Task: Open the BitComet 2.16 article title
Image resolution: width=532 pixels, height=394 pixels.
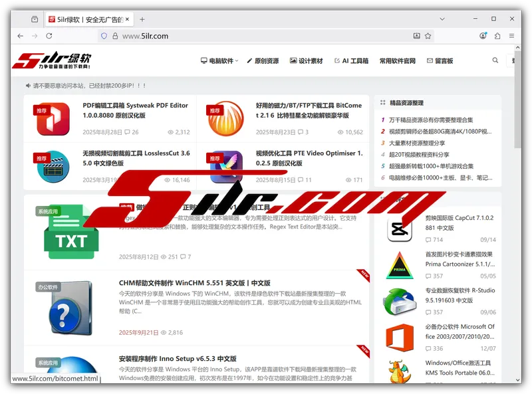Action: click(x=309, y=110)
